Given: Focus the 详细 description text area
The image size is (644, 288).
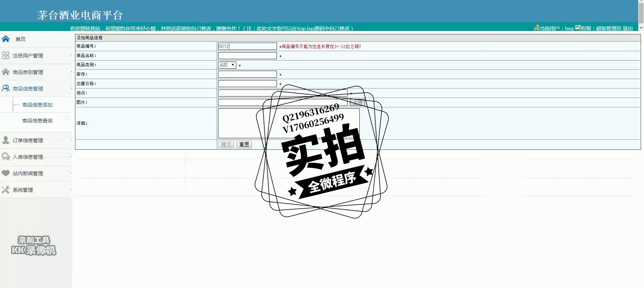Looking at the screenshot, I should coord(289,123).
